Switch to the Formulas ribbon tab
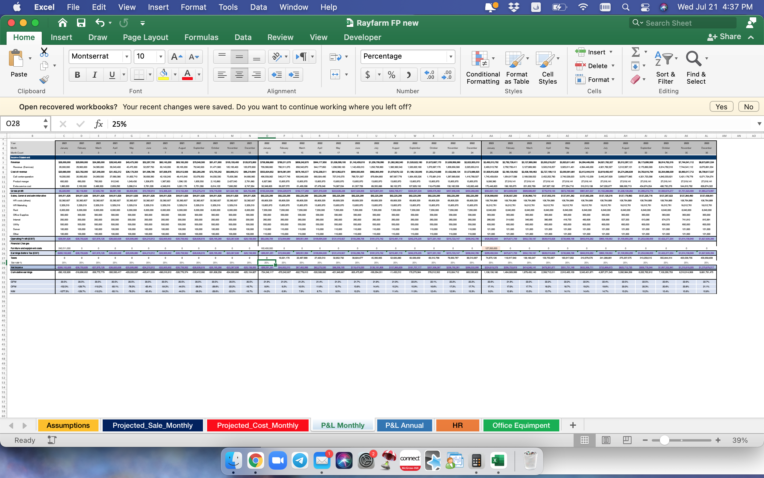This screenshot has height=478, width=764. (x=201, y=37)
